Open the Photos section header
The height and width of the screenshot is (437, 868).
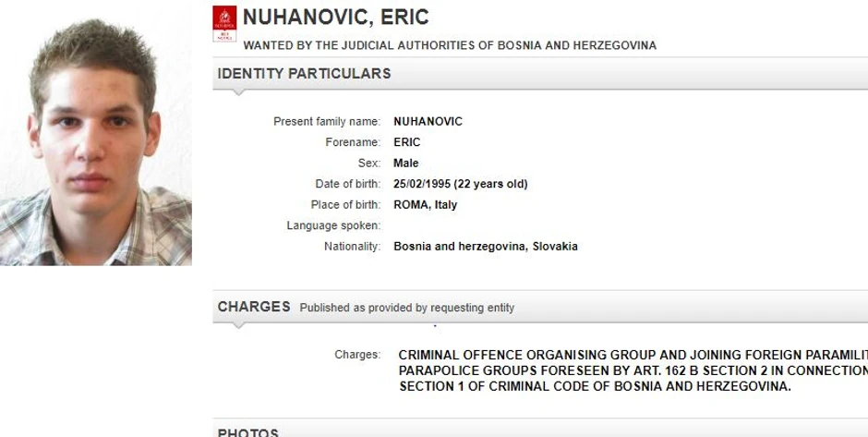pos(247,431)
